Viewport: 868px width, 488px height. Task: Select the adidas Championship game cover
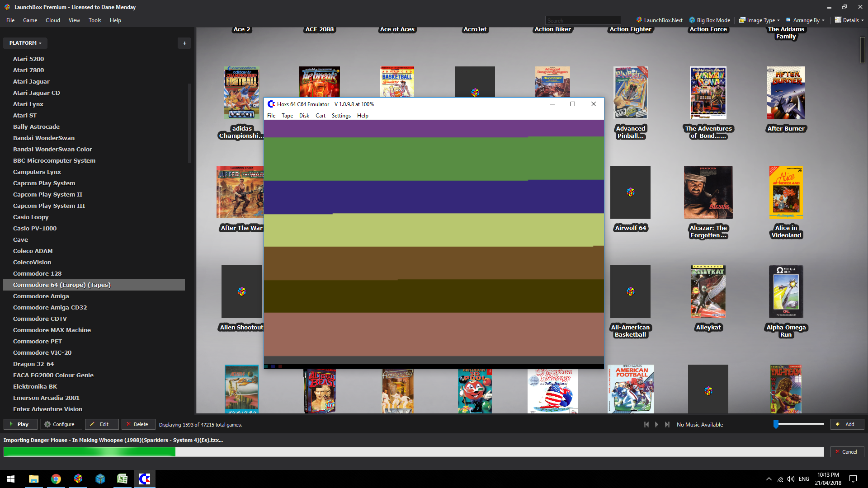click(241, 93)
